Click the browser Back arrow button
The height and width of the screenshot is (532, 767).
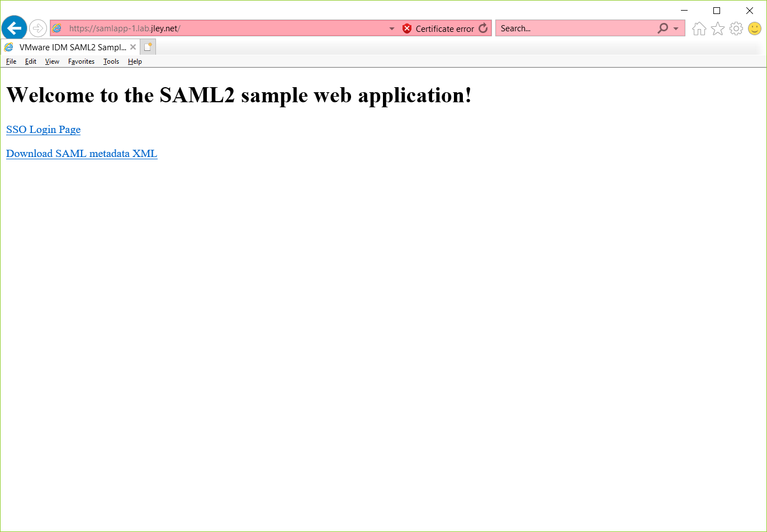[14, 28]
